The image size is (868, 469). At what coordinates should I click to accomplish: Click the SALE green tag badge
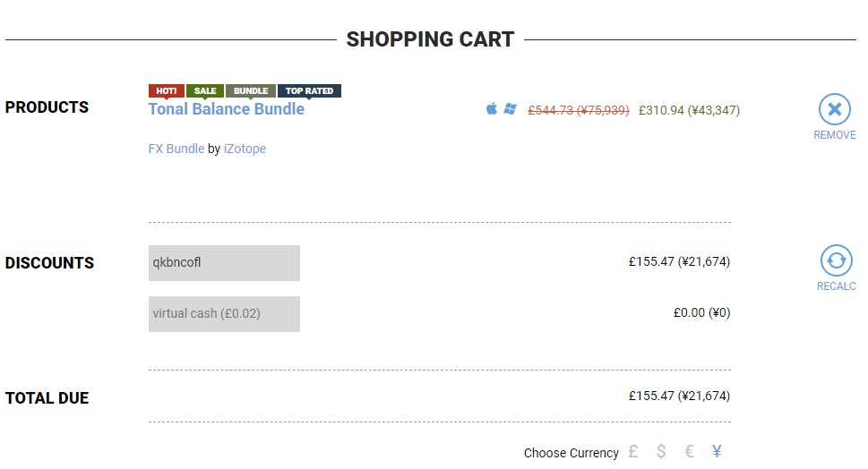tap(205, 90)
